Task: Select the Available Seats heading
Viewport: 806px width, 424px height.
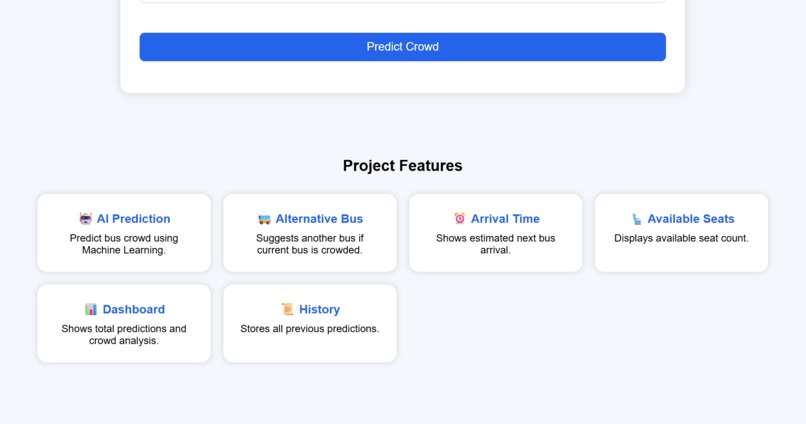Action: click(691, 219)
